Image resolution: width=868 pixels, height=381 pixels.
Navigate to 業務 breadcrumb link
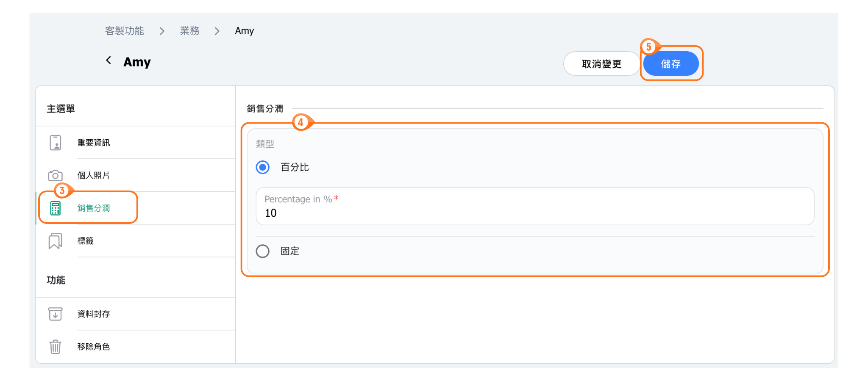[x=189, y=31]
